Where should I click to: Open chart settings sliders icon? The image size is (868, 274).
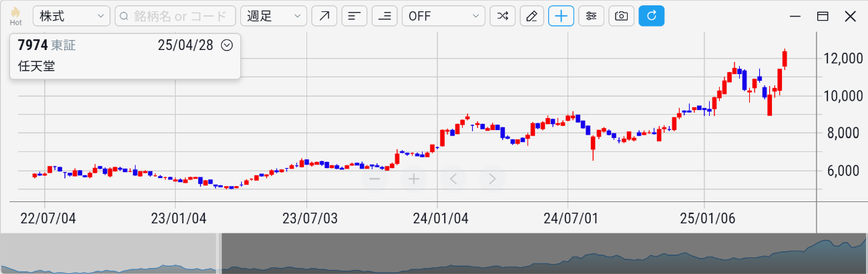[x=591, y=16]
